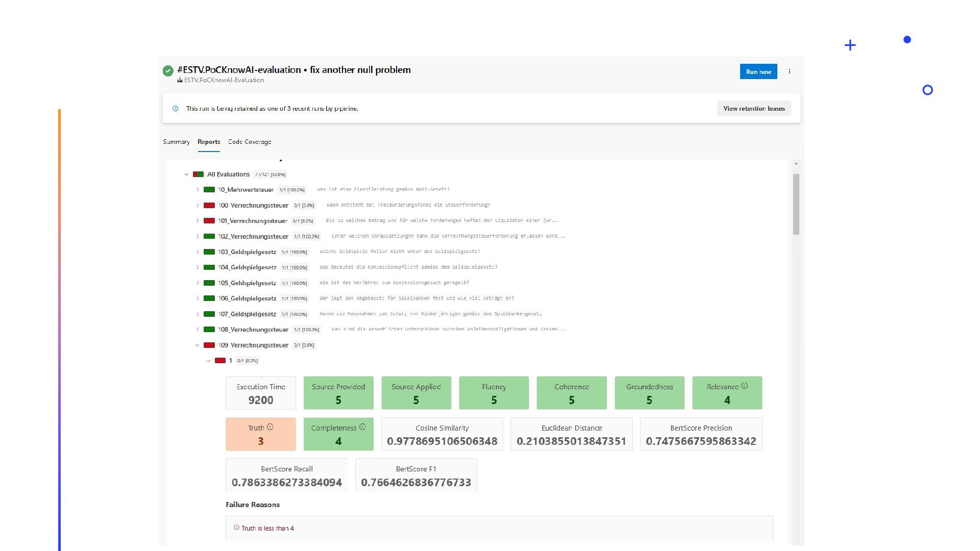
Task: Switch to the Summary tab
Action: coord(176,142)
